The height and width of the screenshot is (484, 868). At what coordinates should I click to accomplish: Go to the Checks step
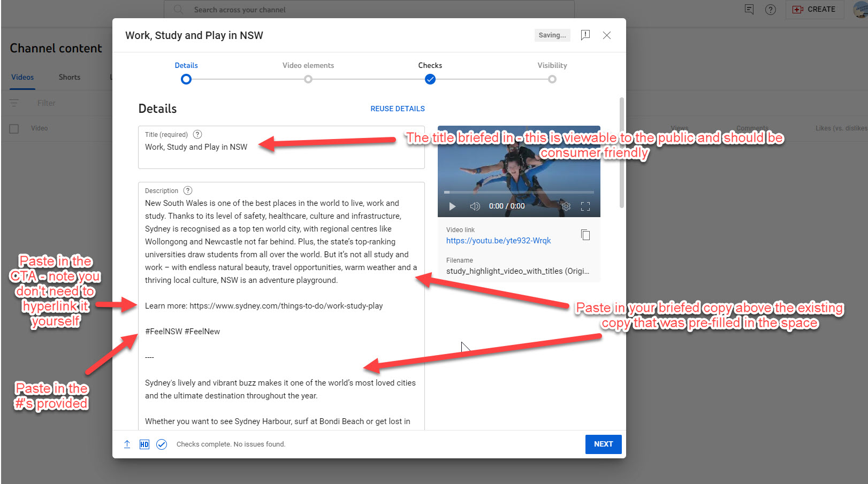pos(430,65)
